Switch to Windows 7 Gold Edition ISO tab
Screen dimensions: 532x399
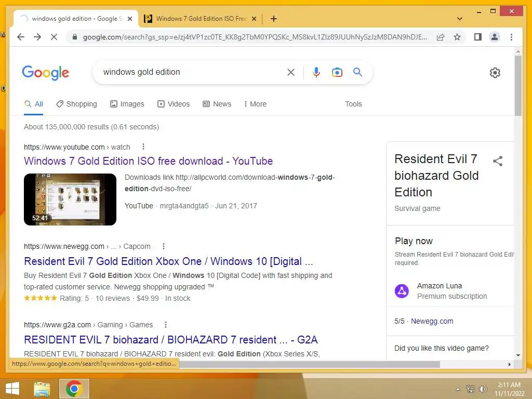point(201,19)
